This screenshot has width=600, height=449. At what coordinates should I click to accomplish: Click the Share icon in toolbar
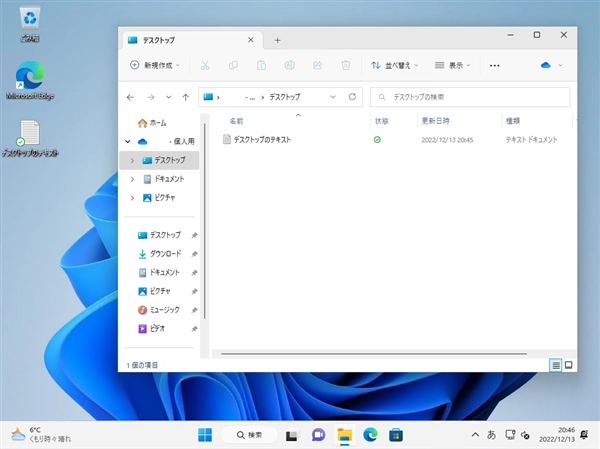[318, 65]
